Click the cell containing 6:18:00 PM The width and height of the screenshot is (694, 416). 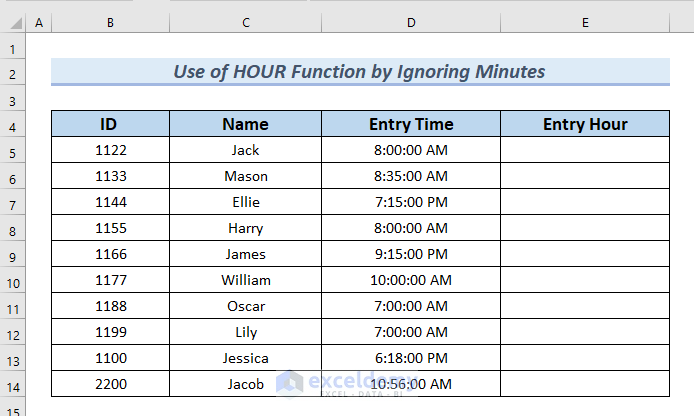tap(411, 359)
